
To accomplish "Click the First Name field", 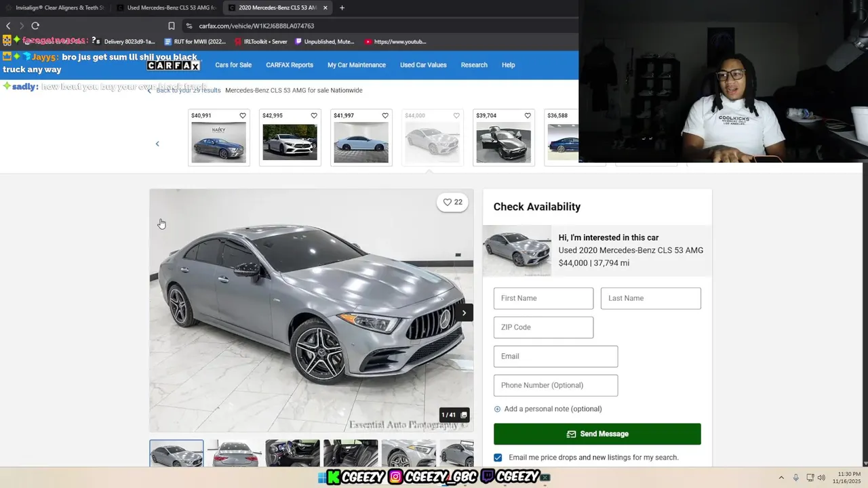I will (543, 298).
